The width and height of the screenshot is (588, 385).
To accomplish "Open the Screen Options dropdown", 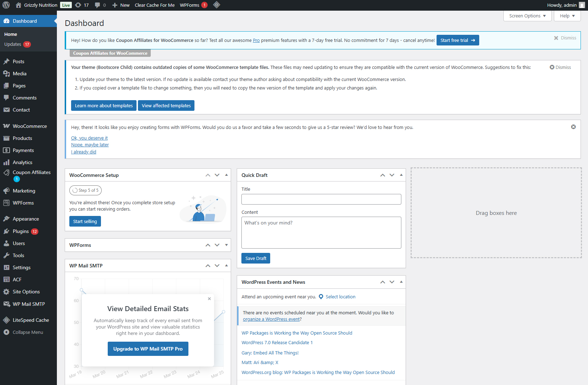I will click(x=527, y=16).
